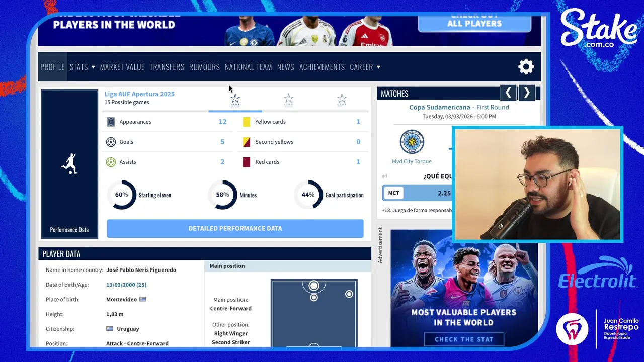644x362 pixels.
Task: Expand the STATS dropdown menu
Action: point(83,67)
